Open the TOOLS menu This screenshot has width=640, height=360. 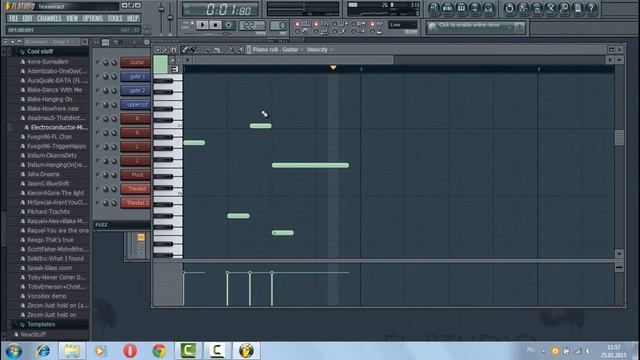point(115,18)
